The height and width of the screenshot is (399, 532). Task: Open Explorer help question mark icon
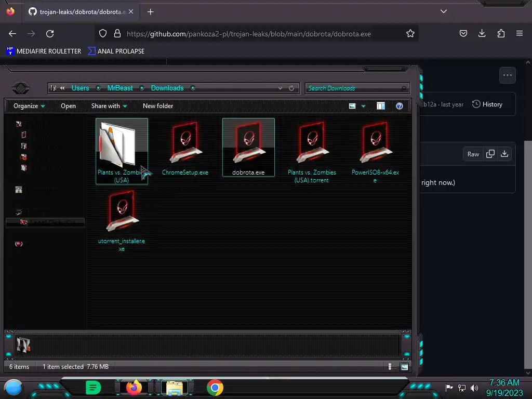pos(400,106)
